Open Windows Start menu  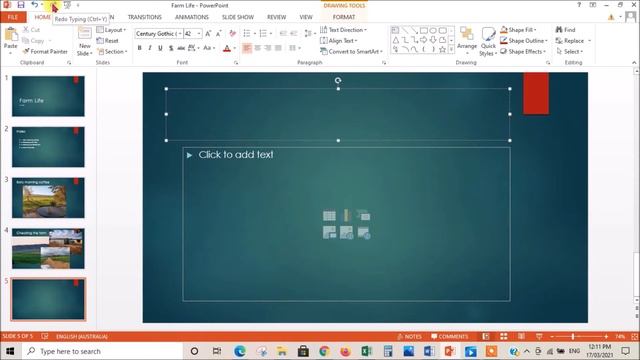10,351
